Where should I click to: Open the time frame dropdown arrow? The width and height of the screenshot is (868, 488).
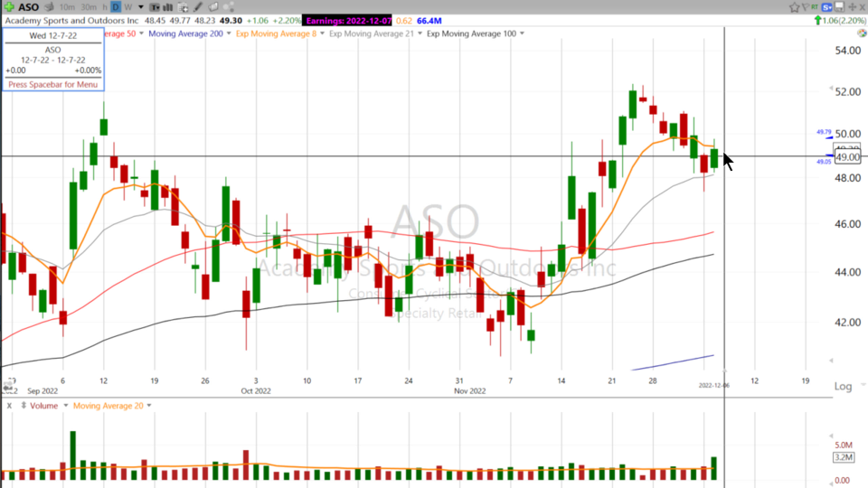(141, 7)
